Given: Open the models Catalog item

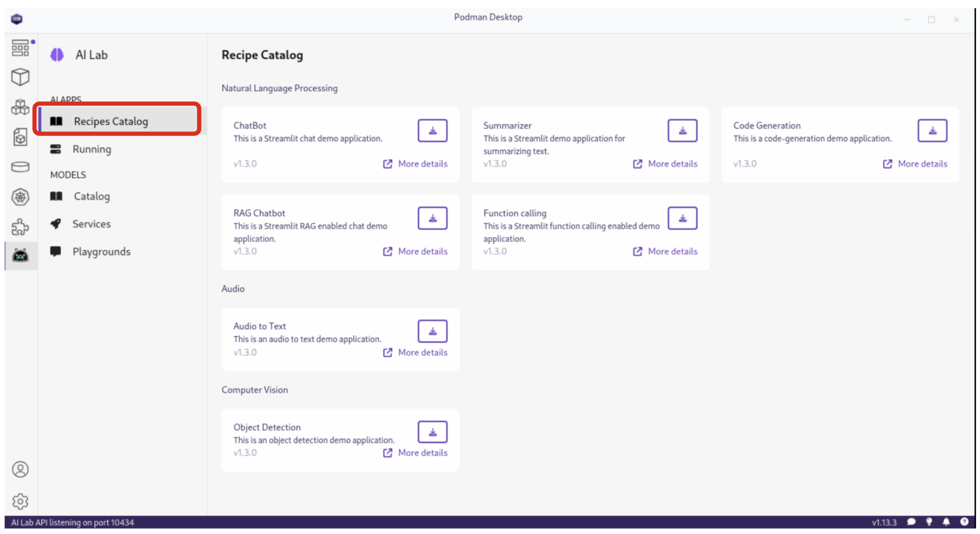Looking at the screenshot, I should click(x=92, y=196).
